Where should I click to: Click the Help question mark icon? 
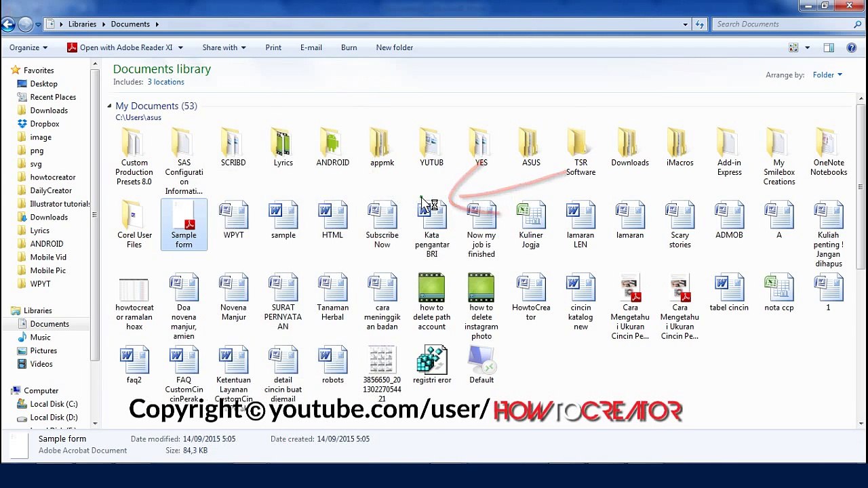[851, 47]
